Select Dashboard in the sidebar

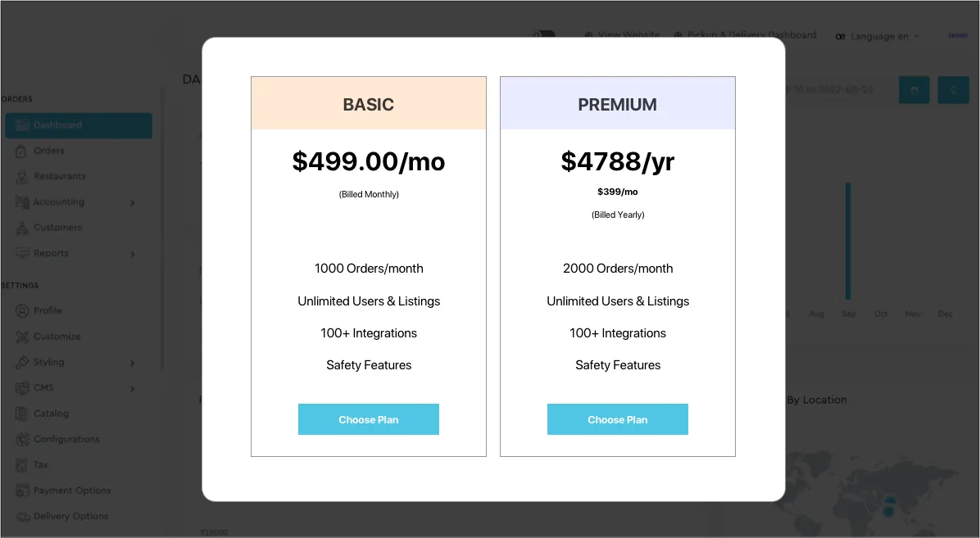[79, 125]
